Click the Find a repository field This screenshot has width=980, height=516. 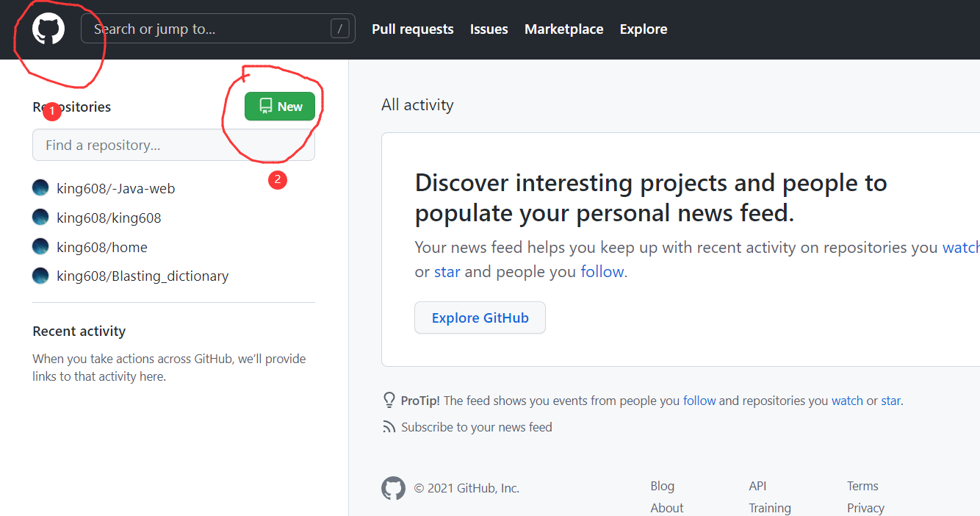(173, 145)
